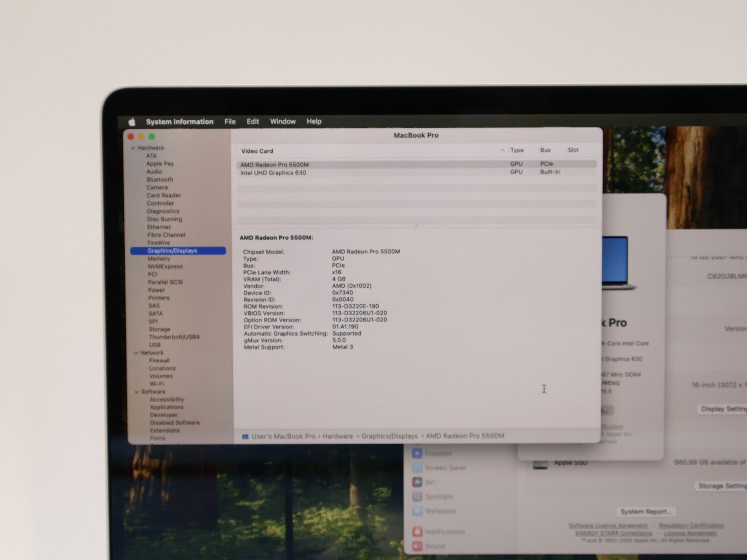This screenshot has width=747, height=560.
Task: Select Extensions under Software
Action: 165,431
